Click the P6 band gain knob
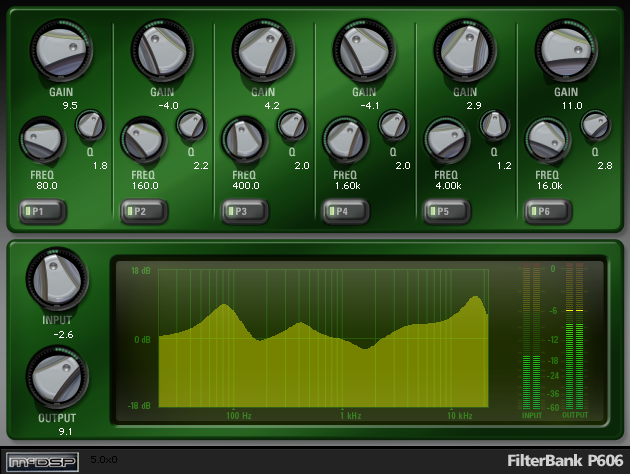Viewport: 630px width, 474px height. click(566, 50)
